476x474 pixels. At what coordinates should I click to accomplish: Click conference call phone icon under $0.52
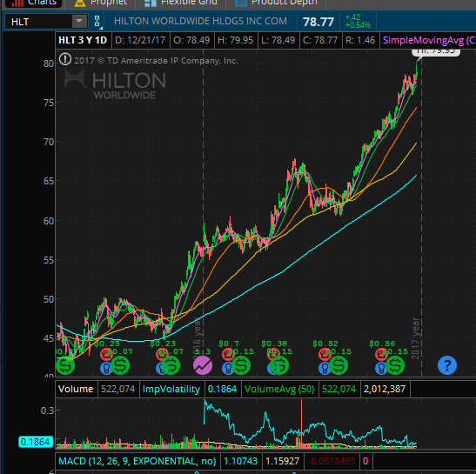click(x=325, y=354)
